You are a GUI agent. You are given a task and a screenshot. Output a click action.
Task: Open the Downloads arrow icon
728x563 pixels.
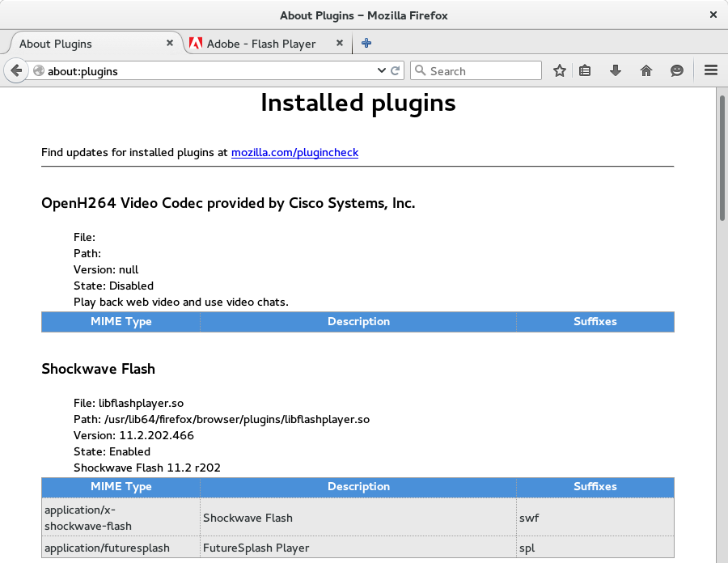[x=616, y=71]
